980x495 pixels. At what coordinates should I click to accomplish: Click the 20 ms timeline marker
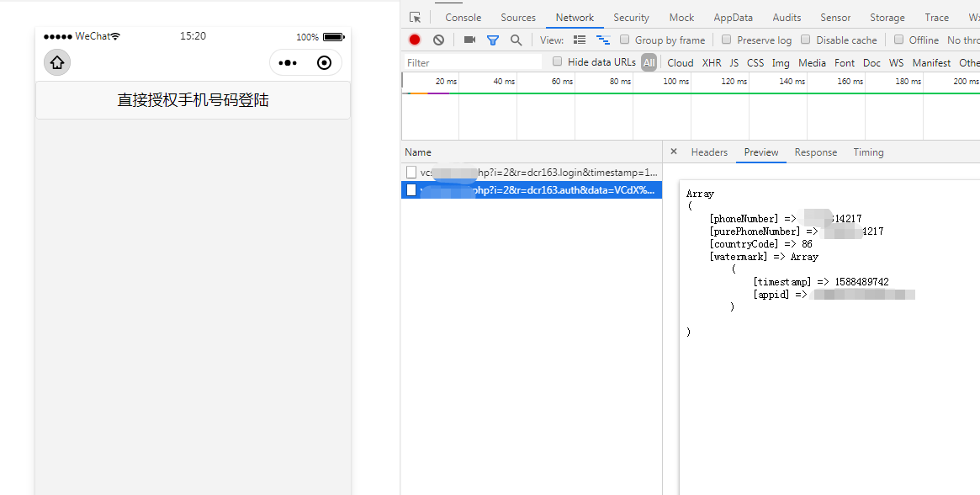tap(446, 82)
